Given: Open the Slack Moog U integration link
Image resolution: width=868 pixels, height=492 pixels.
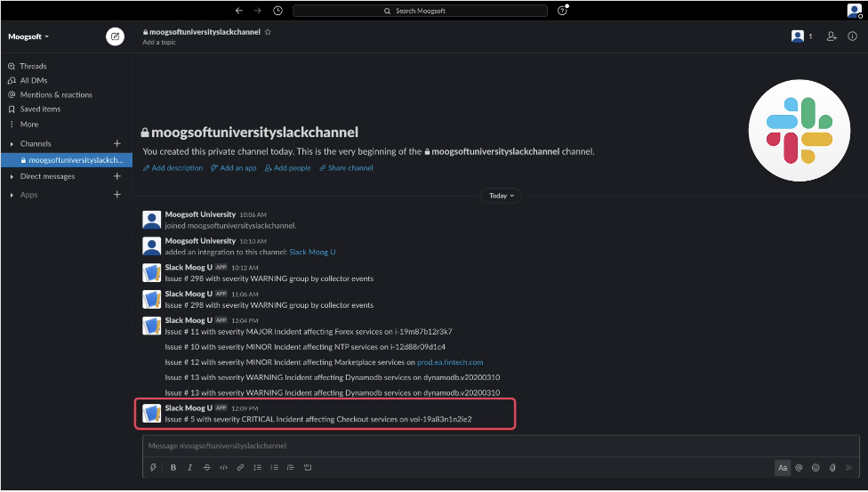Looking at the screenshot, I should (312, 252).
